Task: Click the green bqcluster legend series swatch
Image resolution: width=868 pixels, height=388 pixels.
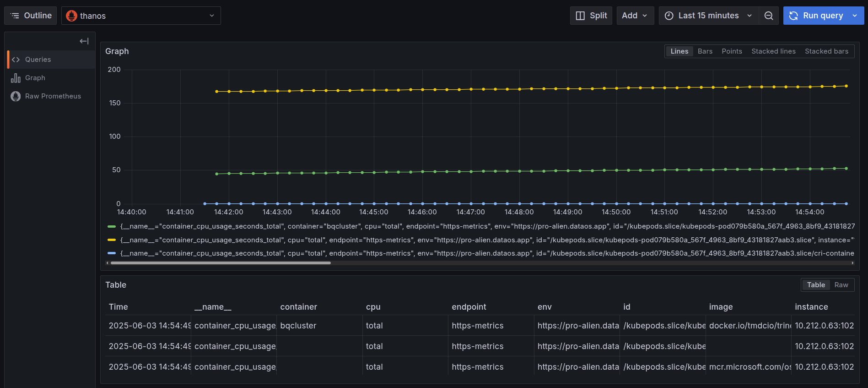Action: tap(112, 226)
